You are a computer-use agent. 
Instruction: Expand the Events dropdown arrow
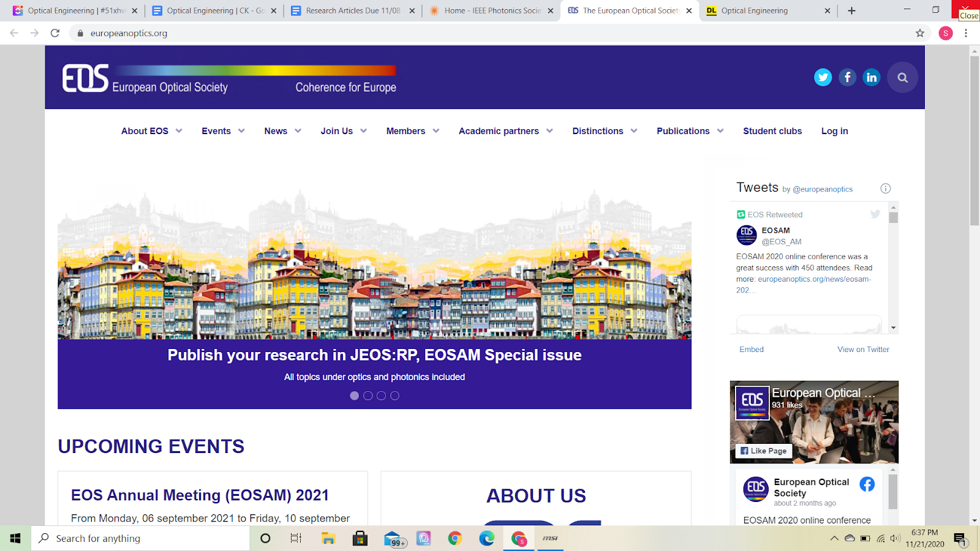tap(241, 131)
